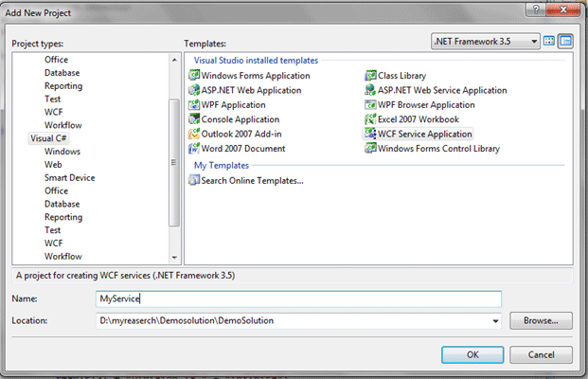588x379 pixels.
Task: Click the WPF Application template icon
Action: click(194, 104)
